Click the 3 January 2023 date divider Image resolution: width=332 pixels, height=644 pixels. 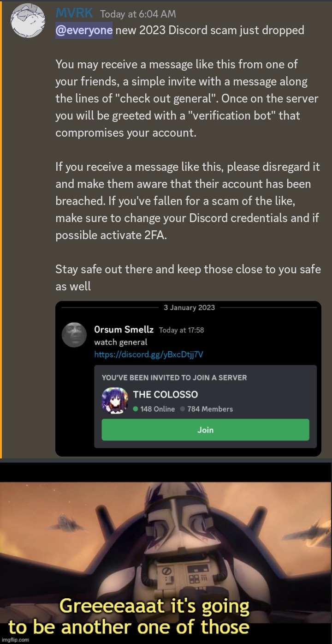pyautogui.click(x=189, y=307)
